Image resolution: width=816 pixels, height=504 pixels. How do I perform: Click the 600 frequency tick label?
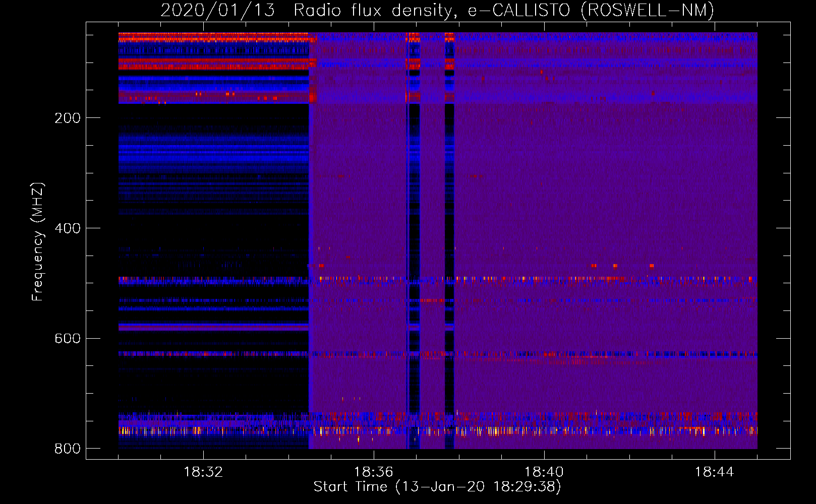coord(68,339)
